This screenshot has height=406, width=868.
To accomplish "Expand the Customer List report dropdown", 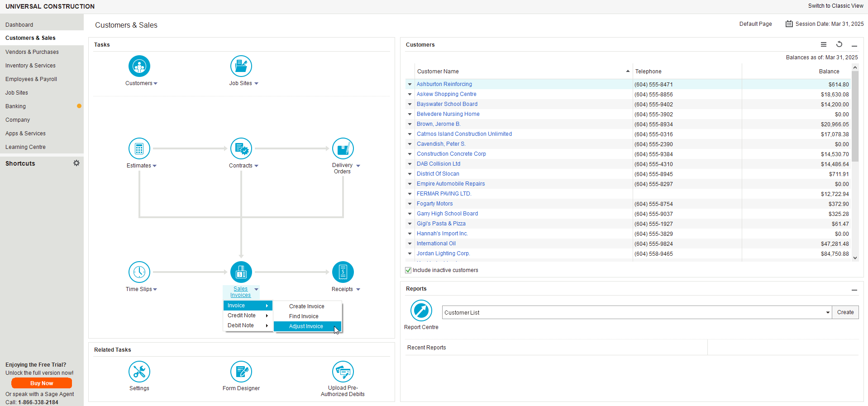I will (827, 312).
